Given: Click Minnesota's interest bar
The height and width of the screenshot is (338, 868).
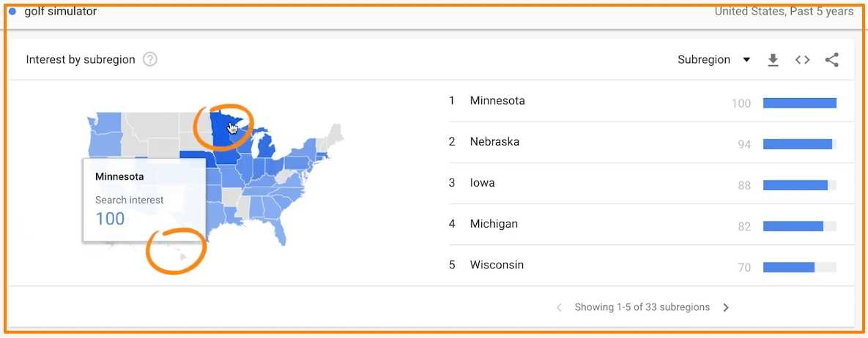Looking at the screenshot, I should point(799,103).
